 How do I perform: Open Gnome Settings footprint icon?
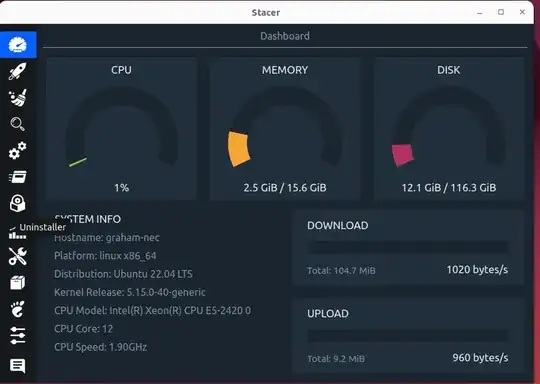(x=18, y=309)
